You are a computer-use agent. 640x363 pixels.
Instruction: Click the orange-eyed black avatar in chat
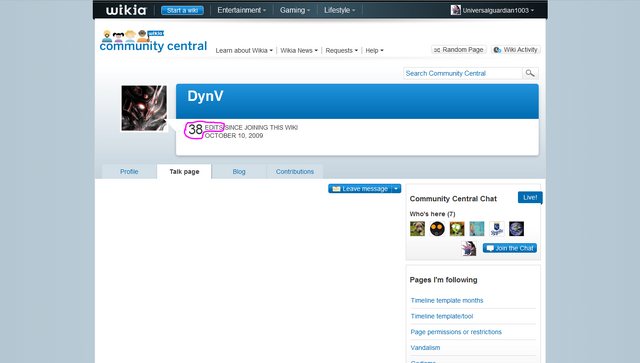437,229
